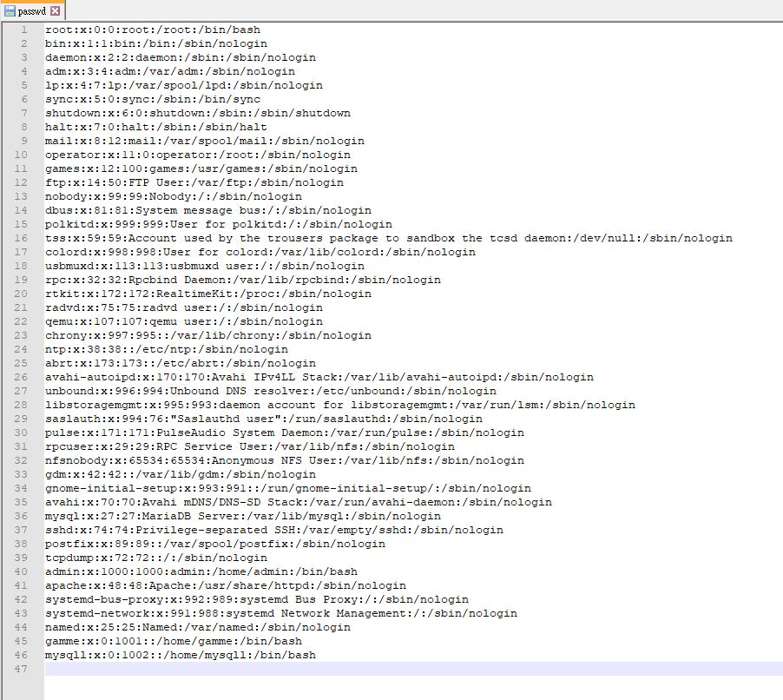Click the tss trousers package line

coord(389,238)
